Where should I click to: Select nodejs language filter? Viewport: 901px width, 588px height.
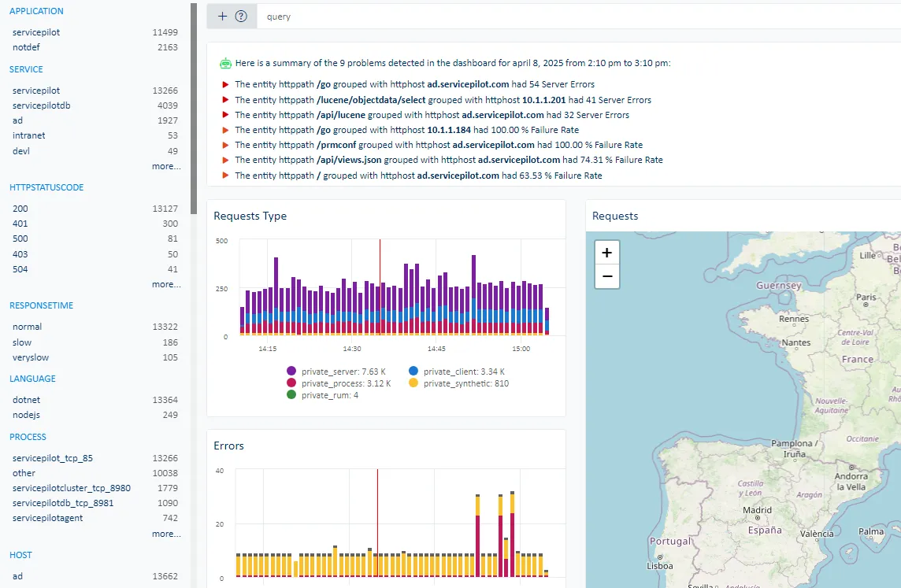click(27, 415)
